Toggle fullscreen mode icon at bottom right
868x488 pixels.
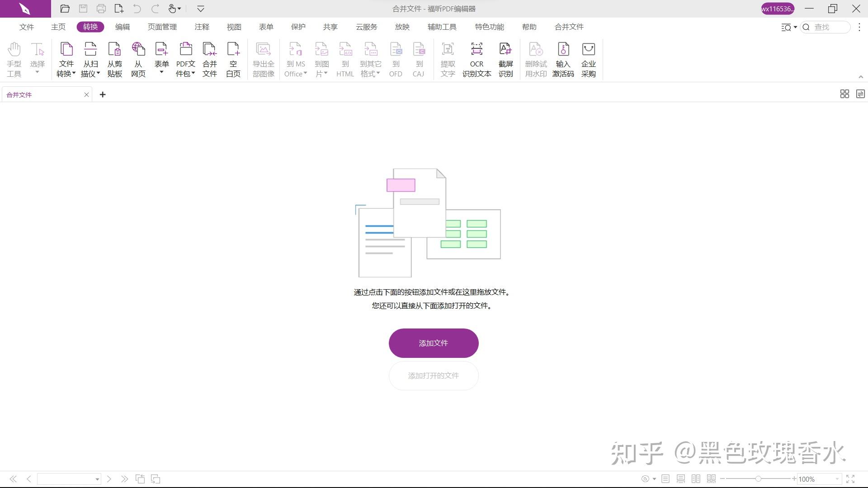click(850, 479)
